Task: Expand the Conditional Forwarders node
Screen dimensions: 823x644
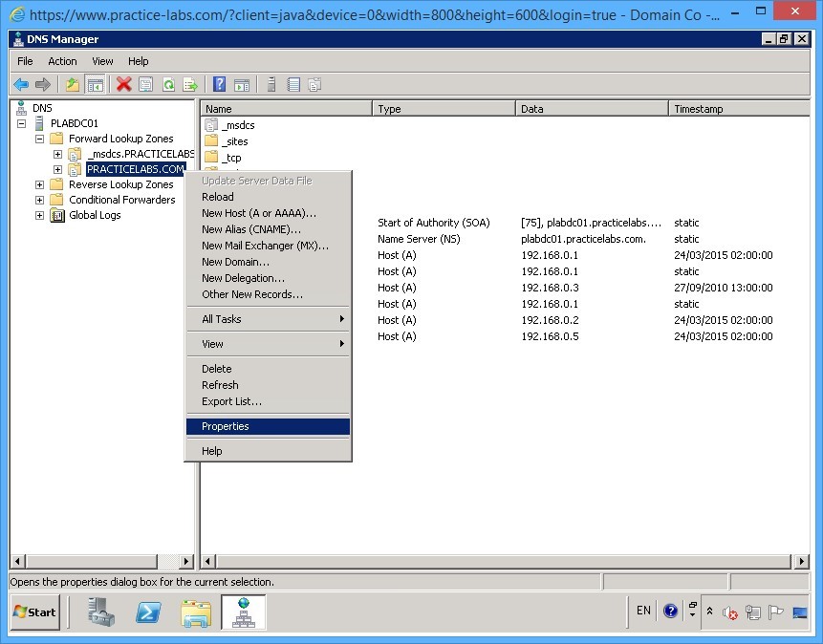Action: (x=39, y=199)
